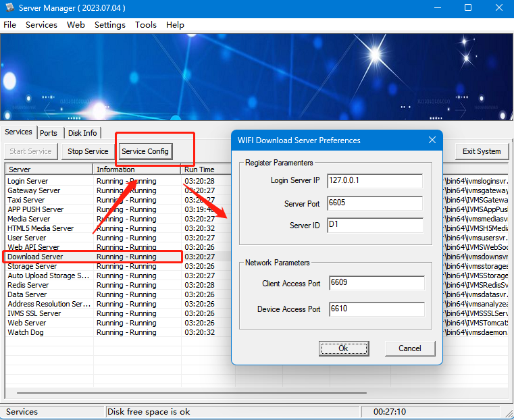Open the Tools menu
This screenshot has height=420, width=514.
145,25
